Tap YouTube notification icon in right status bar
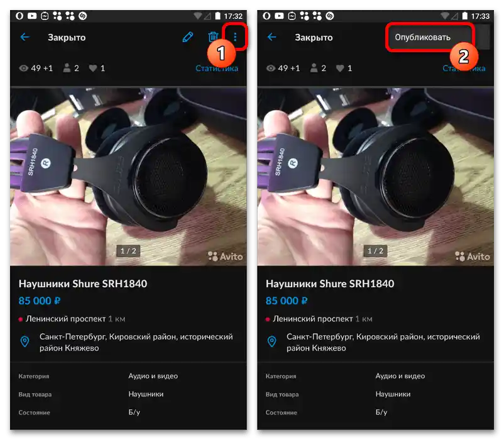Viewport: 504px width, 440px height. pos(279,16)
